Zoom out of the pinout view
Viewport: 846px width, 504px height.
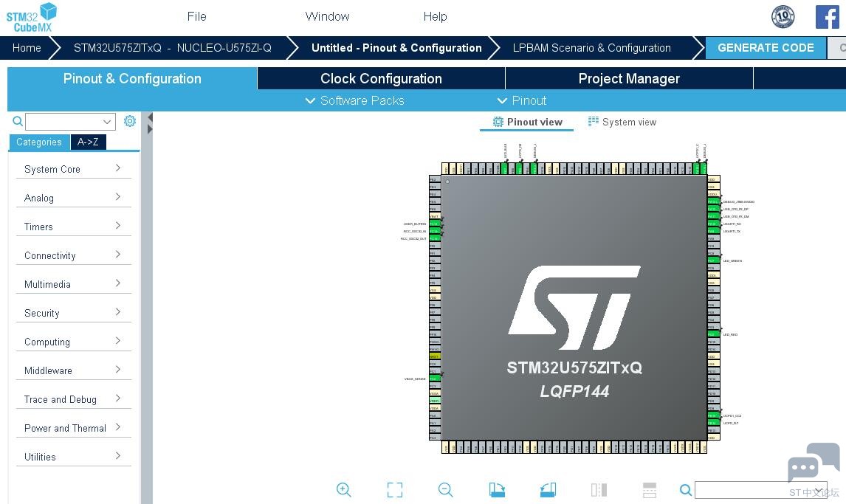tap(446, 489)
